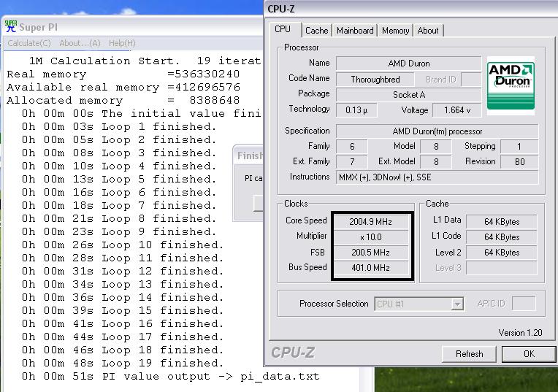Viewport: 558px width, 392px height.
Task: Click the Super PI window title bar
Action: [134, 27]
